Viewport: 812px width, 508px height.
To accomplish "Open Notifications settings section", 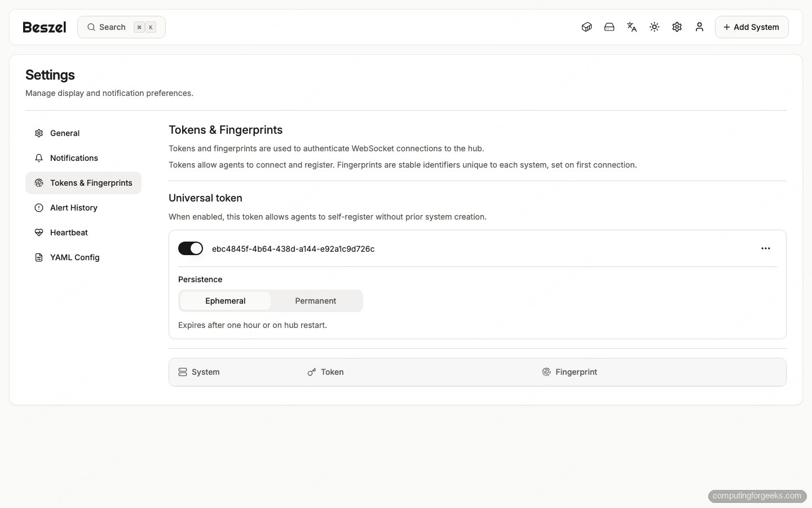I will tap(83, 158).
